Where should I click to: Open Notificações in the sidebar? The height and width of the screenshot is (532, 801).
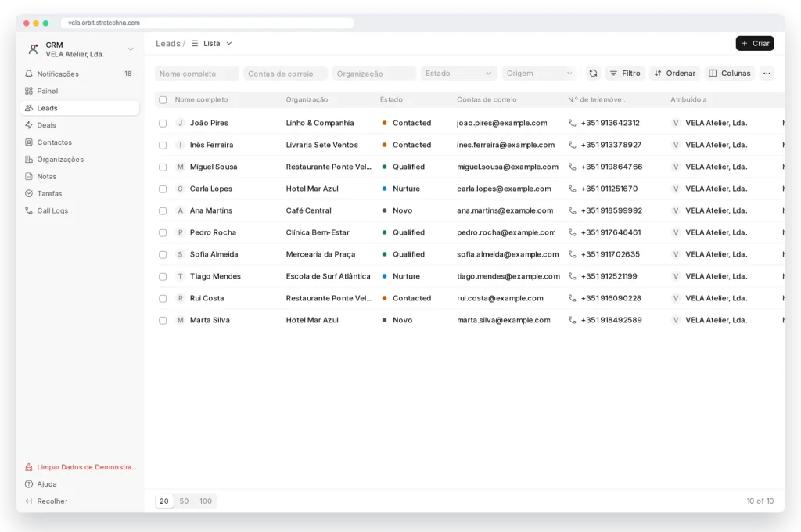tap(79, 74)
